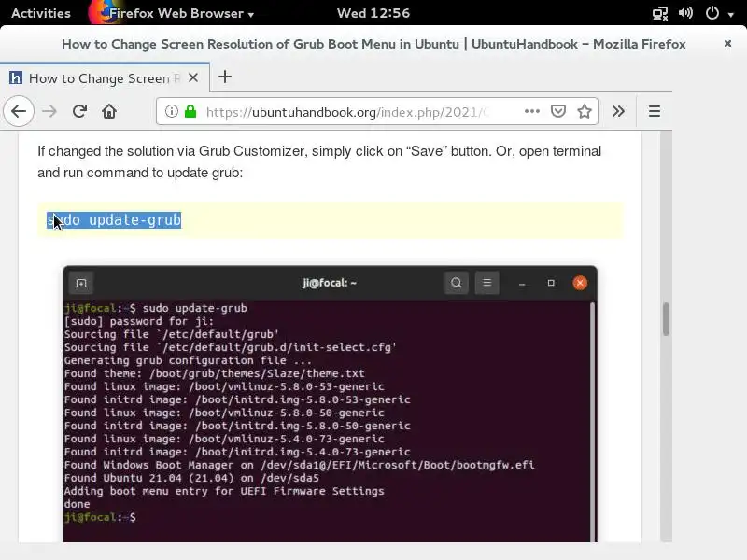Click the terminal menu icon in image
The image size is (747, 560).
tap(486, 283)
